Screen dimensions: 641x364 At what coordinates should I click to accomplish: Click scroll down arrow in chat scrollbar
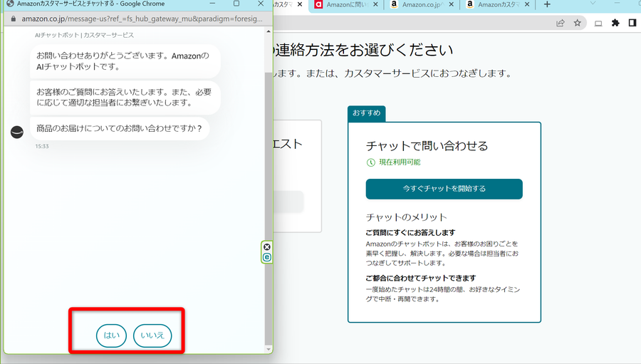coord(269,349)
